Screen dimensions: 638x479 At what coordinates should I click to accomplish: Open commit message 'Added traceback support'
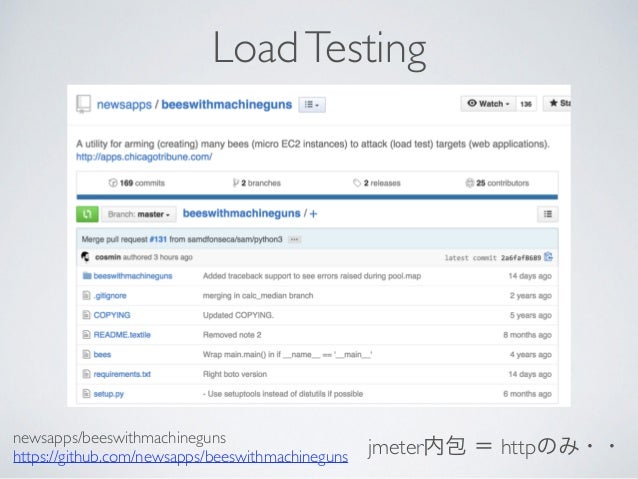312,276
